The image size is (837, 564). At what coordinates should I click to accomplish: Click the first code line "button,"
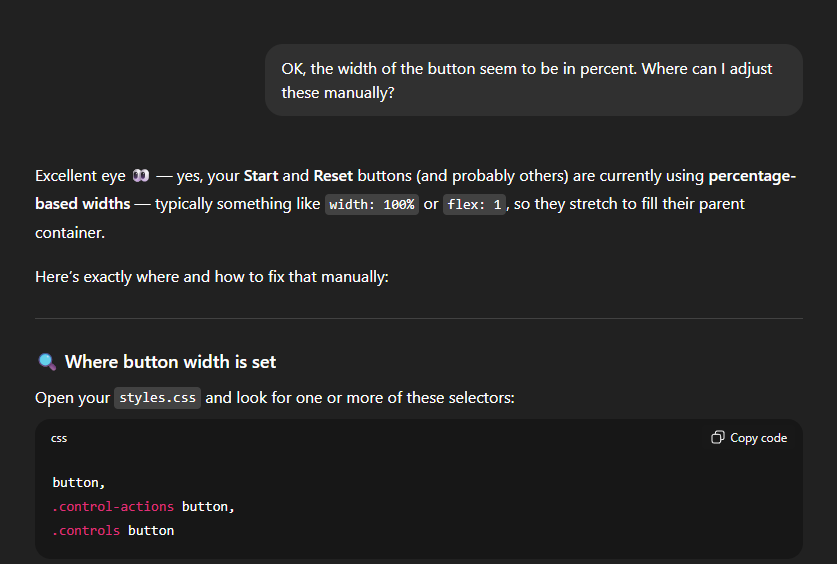pos(79,483)
